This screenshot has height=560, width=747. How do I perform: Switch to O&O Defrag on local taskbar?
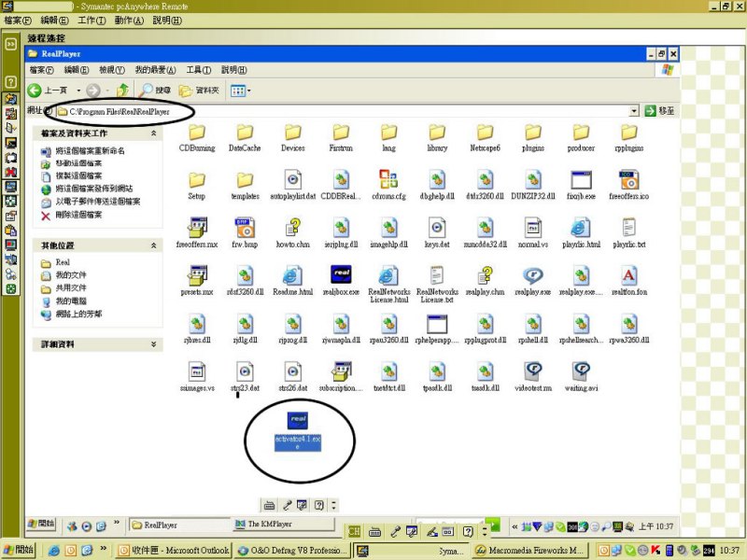[x=291, y=550]
